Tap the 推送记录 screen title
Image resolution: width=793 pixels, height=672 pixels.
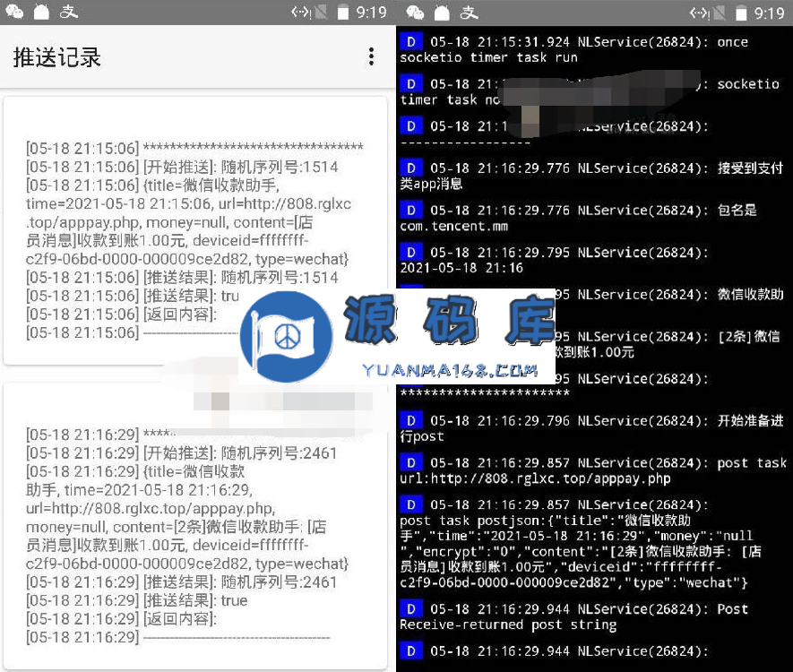coord(56,57)
